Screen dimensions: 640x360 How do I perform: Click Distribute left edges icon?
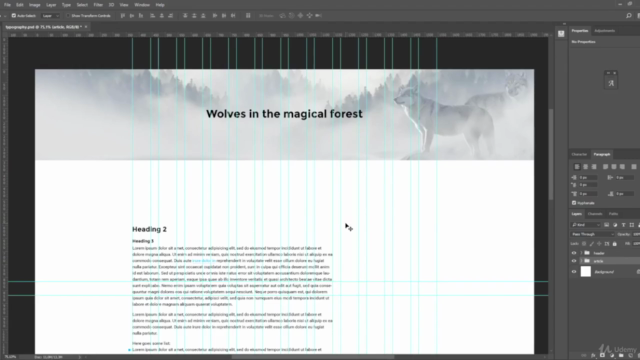coord(215,16)
